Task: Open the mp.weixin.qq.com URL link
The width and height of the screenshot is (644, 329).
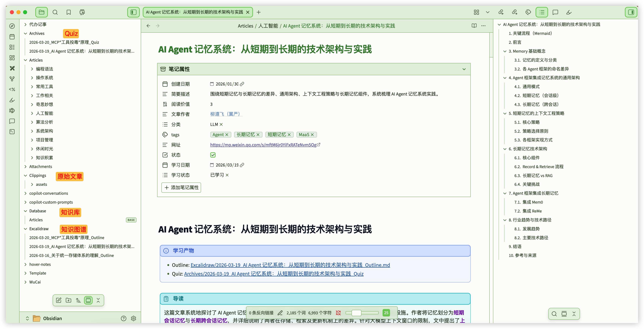Action: tap(263, 145)
